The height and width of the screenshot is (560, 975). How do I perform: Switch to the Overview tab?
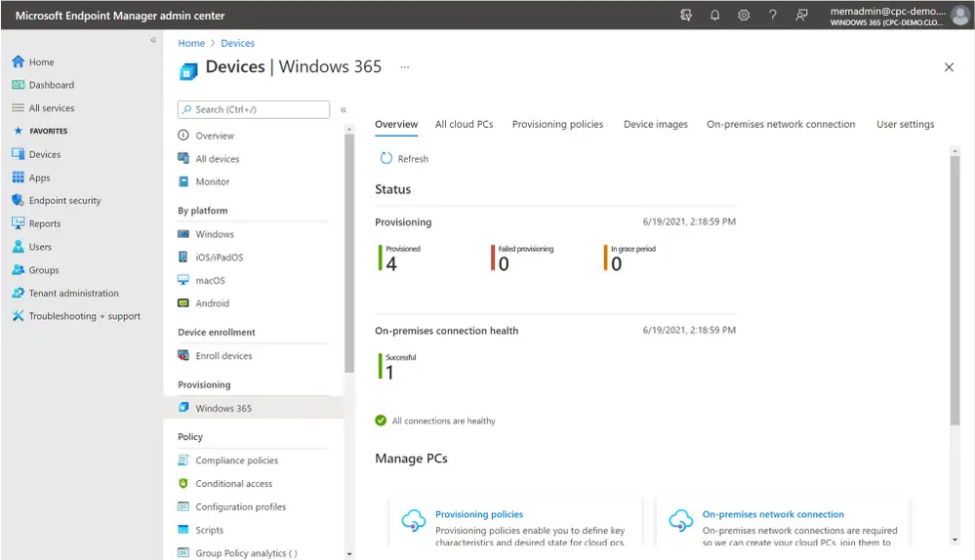pyautogui.click(x=396, y=124)
